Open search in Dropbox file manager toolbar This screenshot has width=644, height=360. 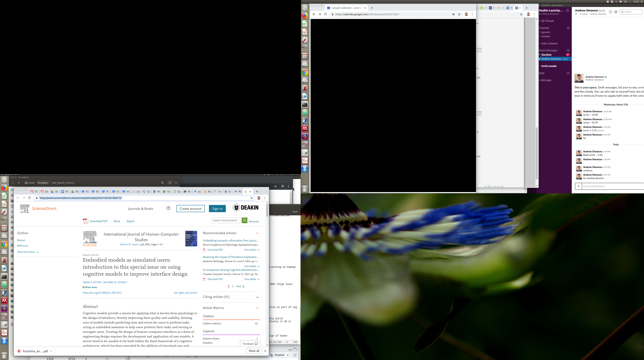(162, 183)
